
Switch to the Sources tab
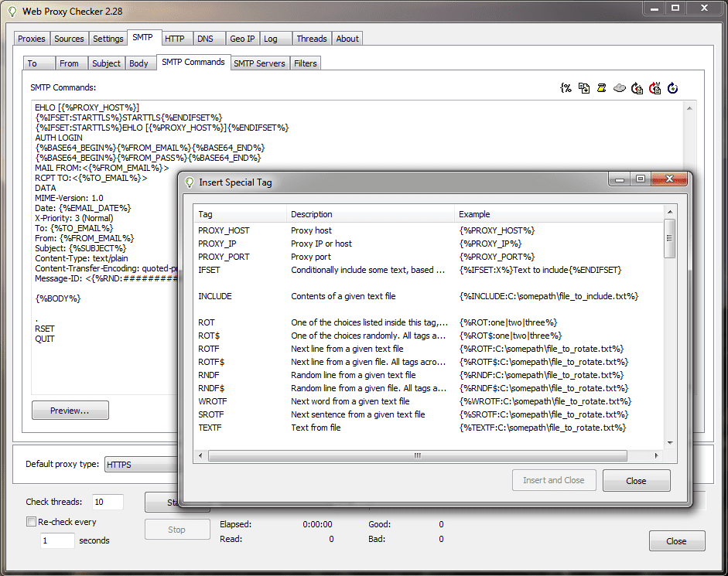69,39
